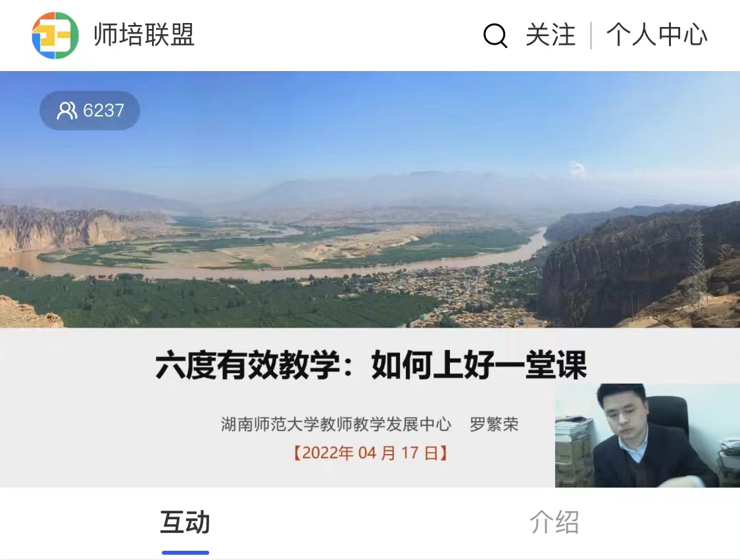Click 湖南师范大学教师教学发展中心 institution text
This screenshot has height=560, width=740.
pyautogui.click(x=335, y=424)
